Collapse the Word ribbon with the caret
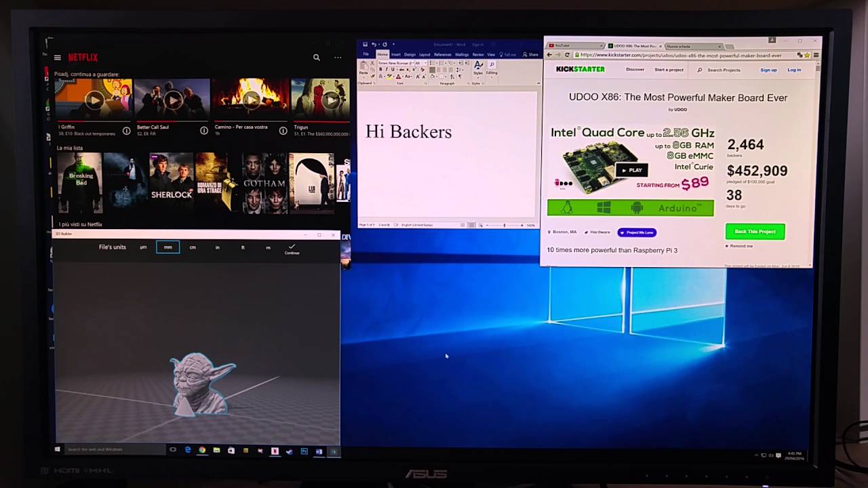This screenshot has height=488, width=868. (538, 83)
